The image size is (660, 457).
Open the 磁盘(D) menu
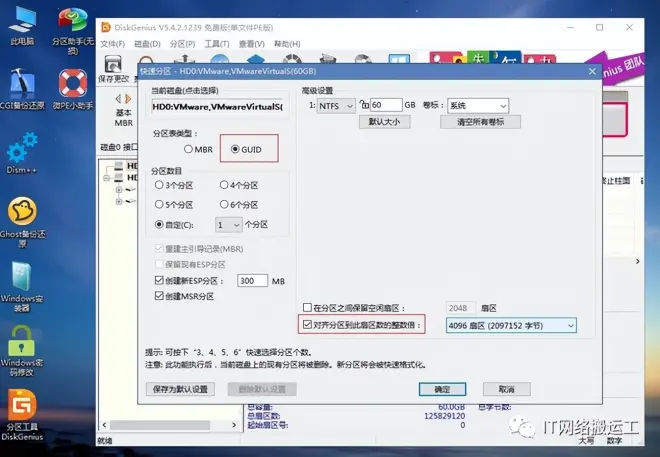[x=147, y=44]
